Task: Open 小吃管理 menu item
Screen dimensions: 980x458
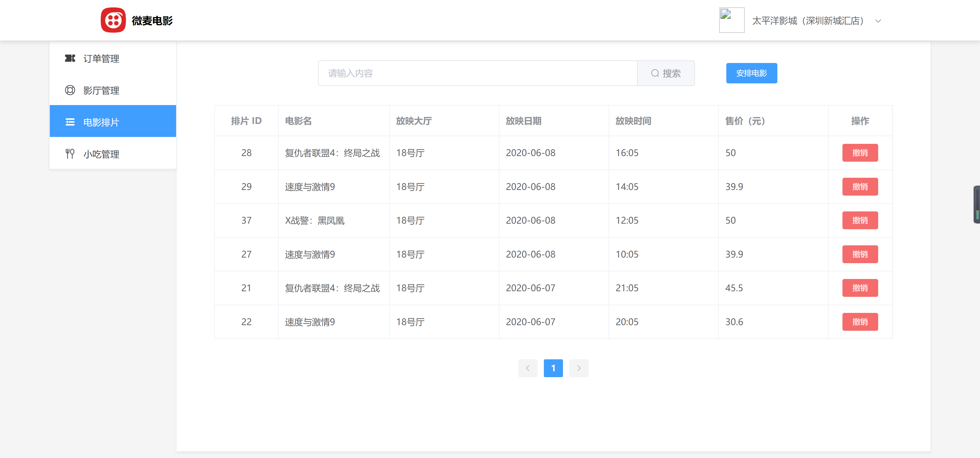Action: click(x=101, y=154)
